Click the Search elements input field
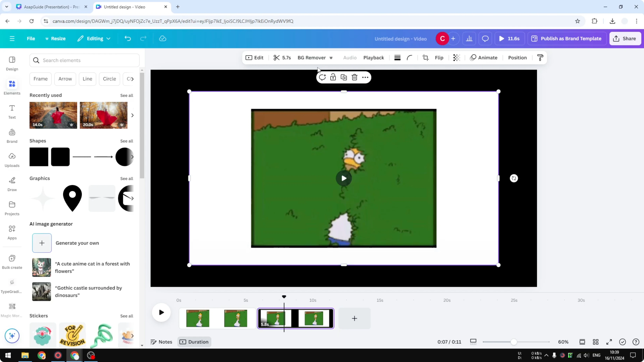This screenshot has width=644, height=362. tap(85, 60)
